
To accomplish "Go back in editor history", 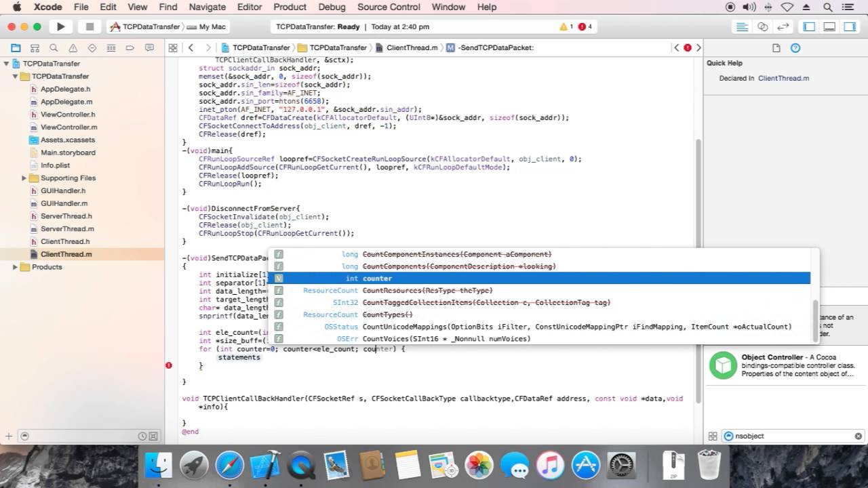I will pos(191,47).
